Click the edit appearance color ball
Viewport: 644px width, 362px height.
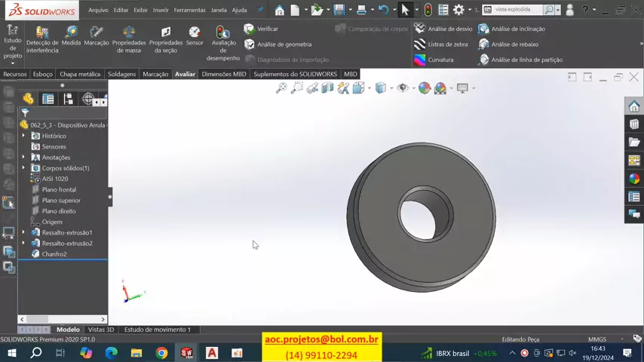coord(424,88)
